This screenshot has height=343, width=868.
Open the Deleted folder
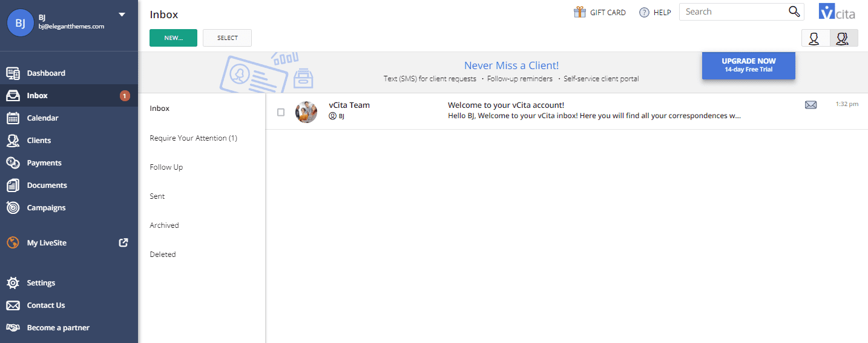pyautogui.click(x=163, y=255)
